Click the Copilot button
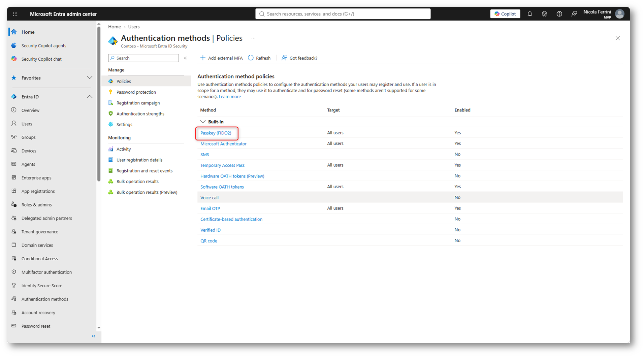This screenshot has height=357, width=644. point(505,14)
